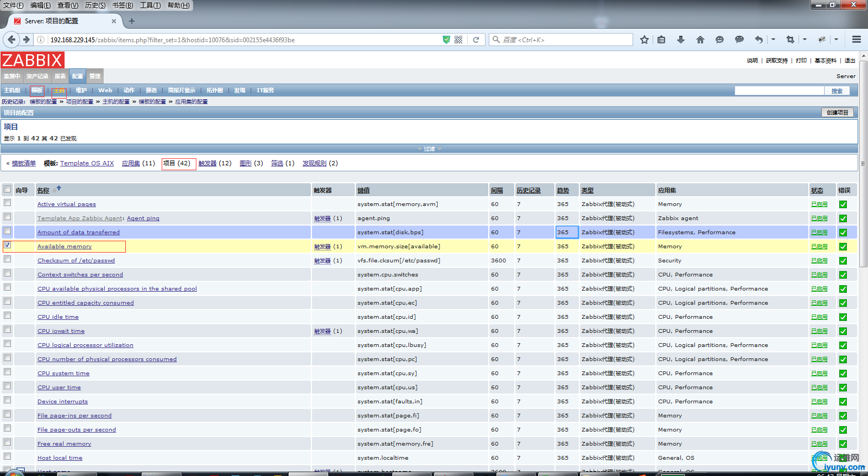Open the CPU idle time item link
Screen dimensions: 868x476
click(x=58, y=317)
